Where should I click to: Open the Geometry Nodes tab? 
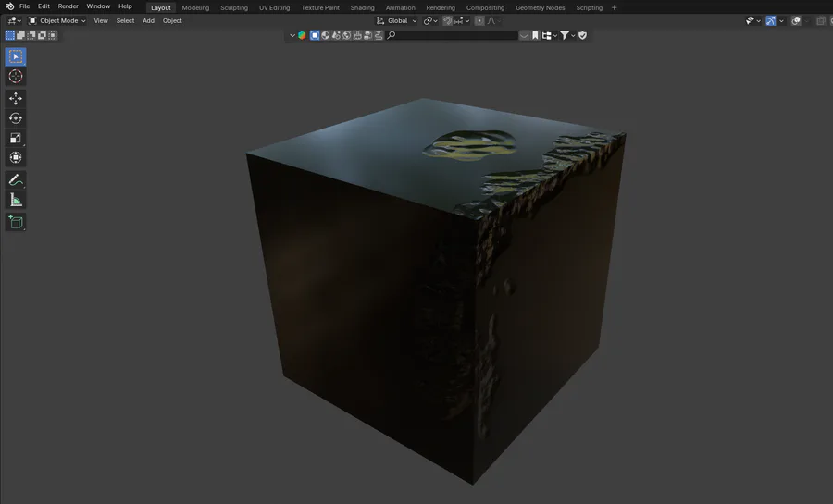(541, 7)
